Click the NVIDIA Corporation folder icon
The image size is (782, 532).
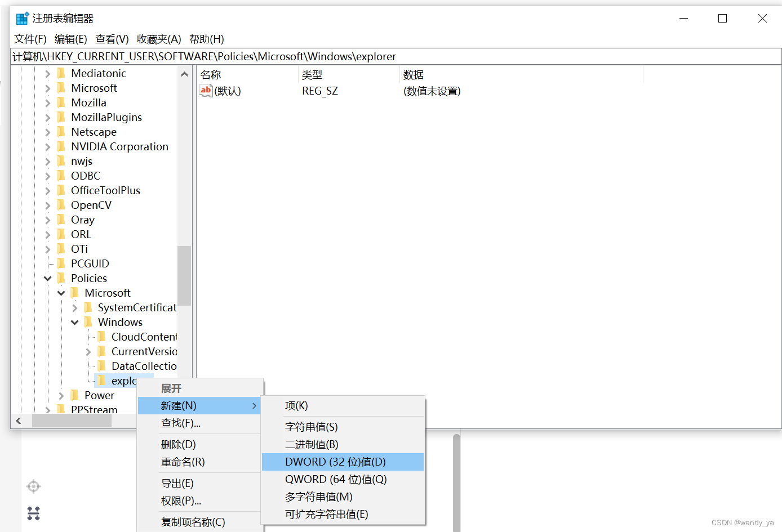point(61,146)
